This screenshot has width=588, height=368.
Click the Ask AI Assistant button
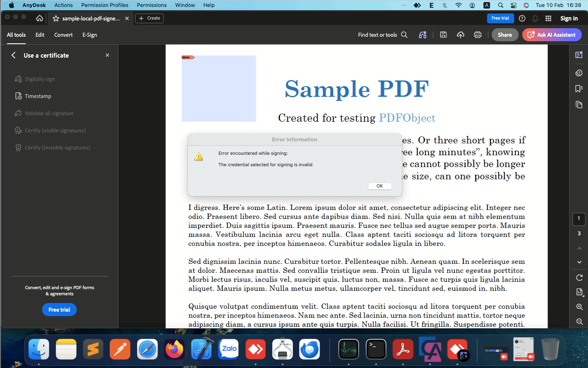point(552,35)
